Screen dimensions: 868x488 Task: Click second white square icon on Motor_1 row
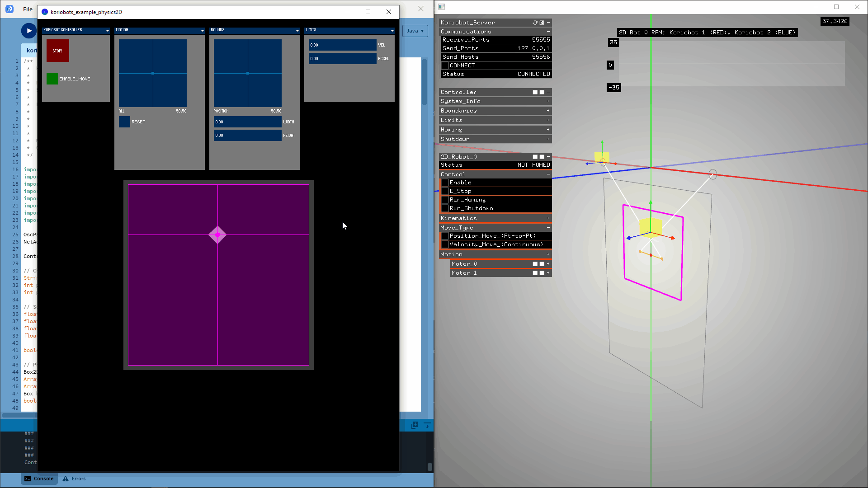coord(542,273)
